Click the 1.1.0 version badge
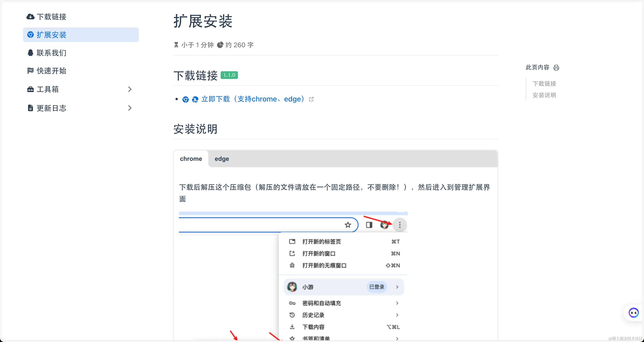Image resolution: width=644 pixels, height=342 pixels. [x=229, y=75]
